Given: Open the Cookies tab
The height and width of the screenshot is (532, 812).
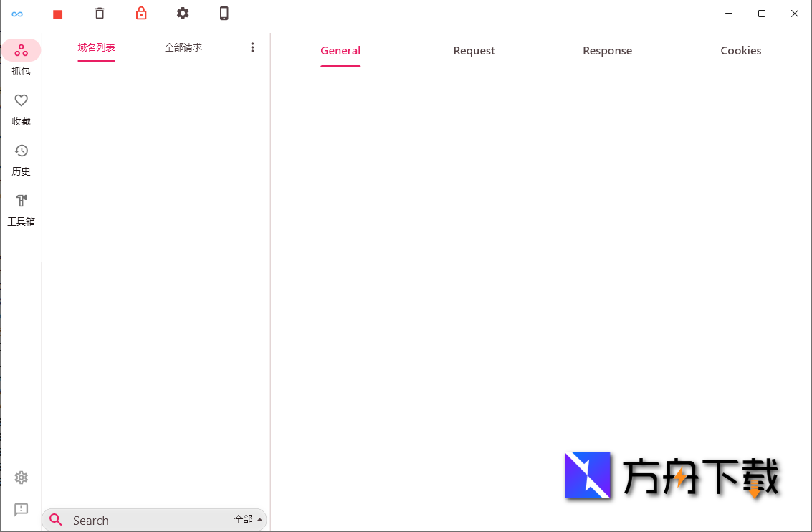Looking at the screenshot, I should point(740,50).
